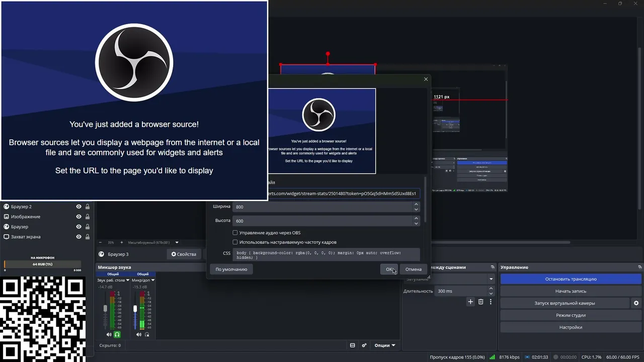The height and width of the screenshot is (362, 644).
Task: Open the 'Звук раб. стола' channel dropdown
Action: click(128, 280)
